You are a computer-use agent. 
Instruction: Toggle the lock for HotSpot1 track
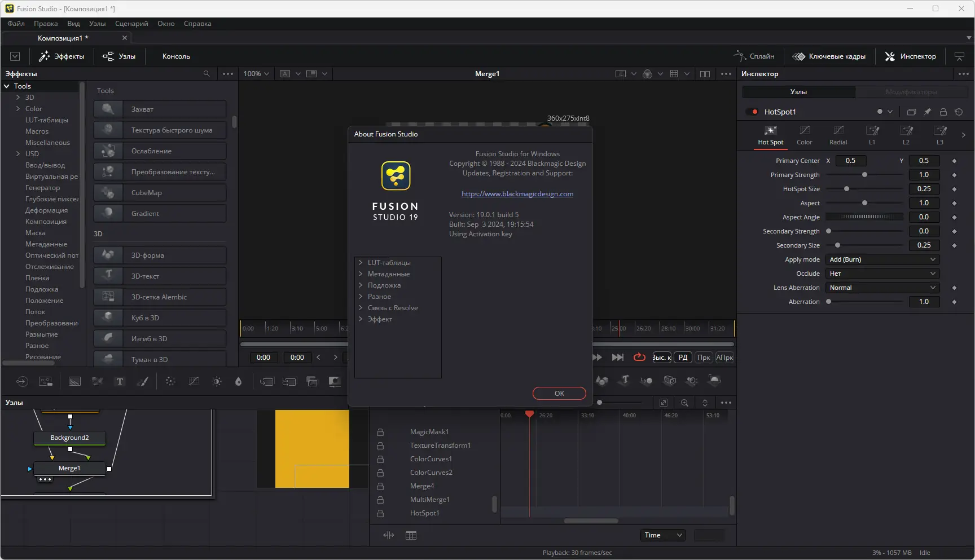[x=380, y=513]
